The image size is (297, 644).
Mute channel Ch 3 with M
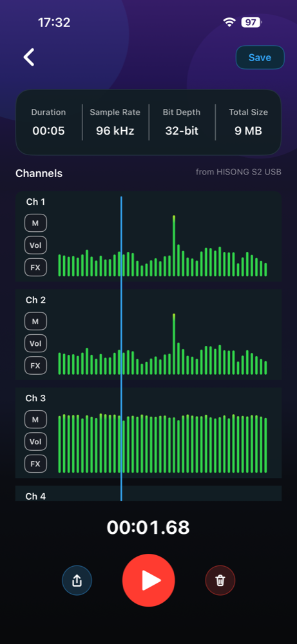(35, 419)
